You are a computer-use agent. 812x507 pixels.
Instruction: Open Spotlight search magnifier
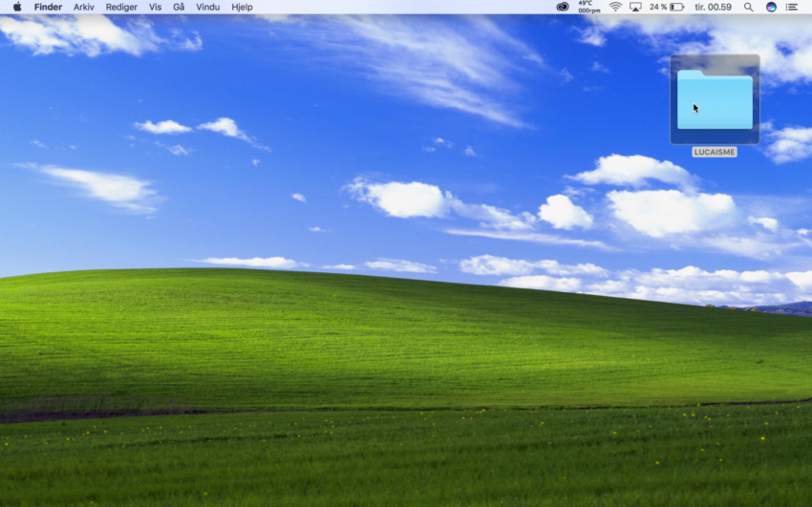point(748,7)
